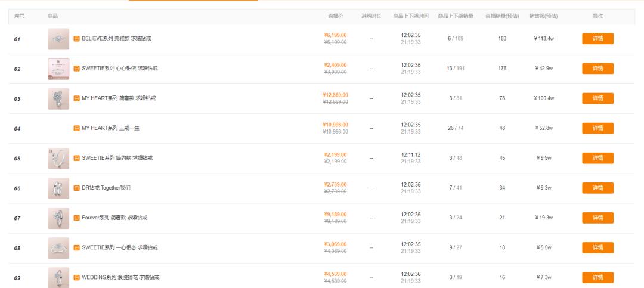Click orange icon beside Forever系列 简奢款
Screen dimensions: 644x288
tap(76, 218)
